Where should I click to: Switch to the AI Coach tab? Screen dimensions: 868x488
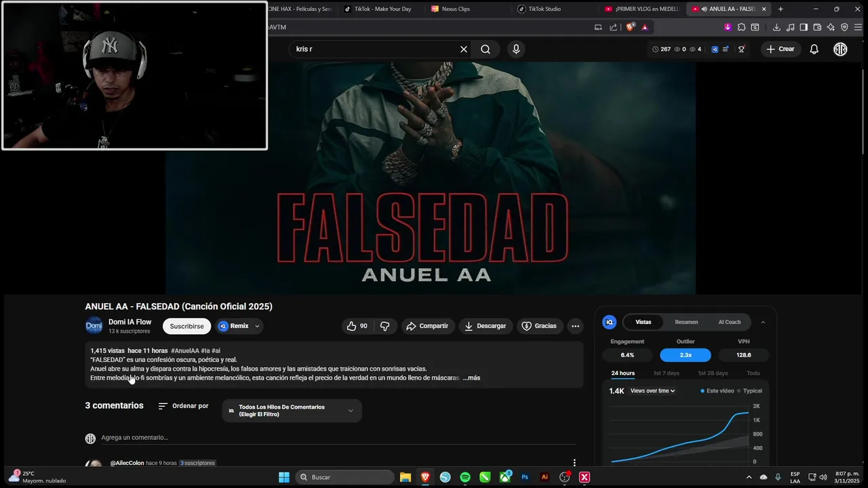click(x=729, y=322)
